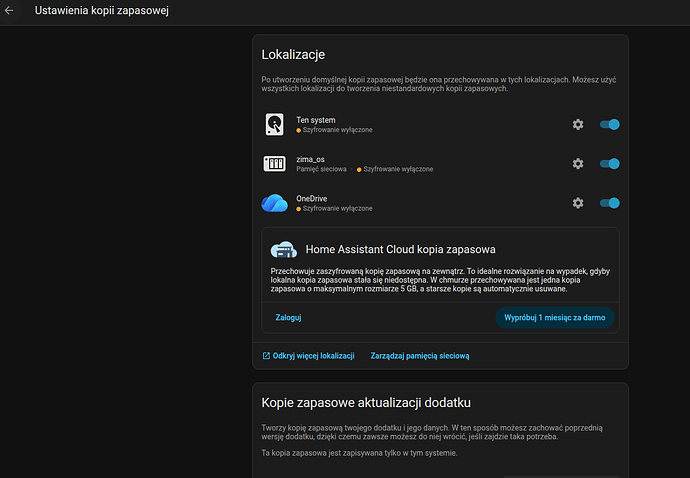Click the back arrow in header
Viewport: 690px width, 478px height.
click(x=10, y=12)
